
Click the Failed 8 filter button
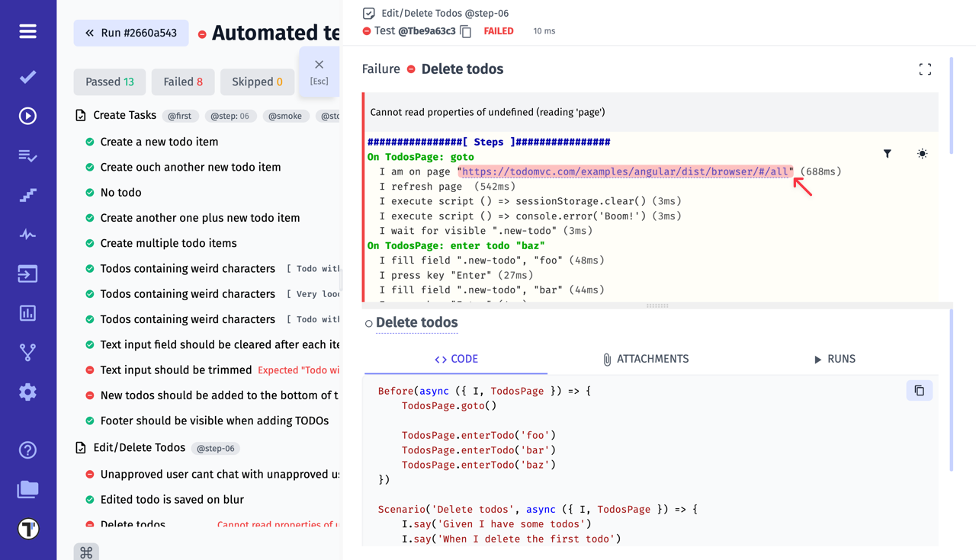coord(182,81)
